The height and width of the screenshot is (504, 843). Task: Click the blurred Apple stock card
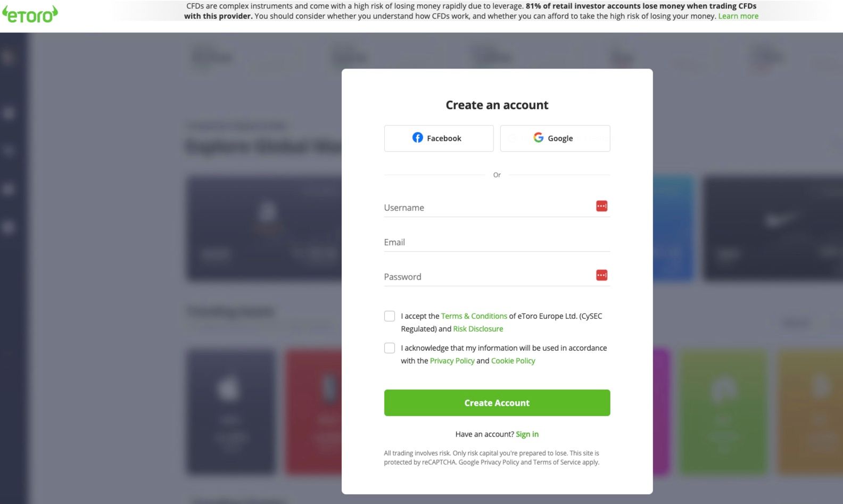(x=231, y=411)
